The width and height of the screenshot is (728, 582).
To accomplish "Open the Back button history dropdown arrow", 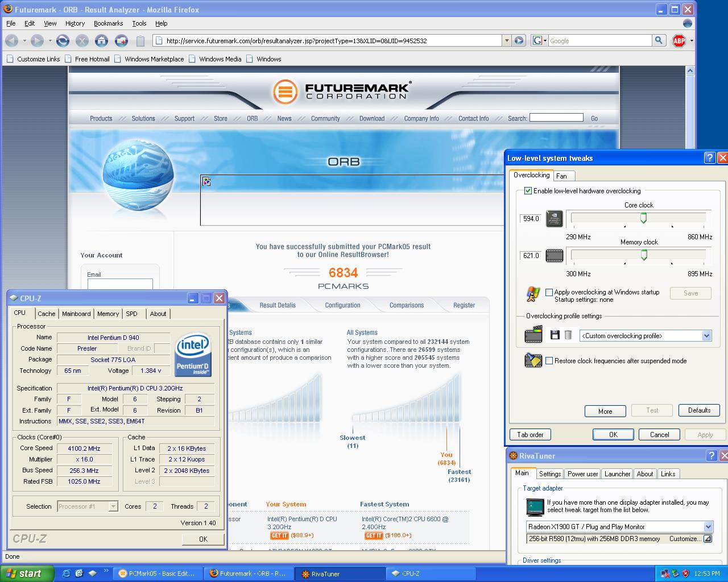I will coord(24,40).
